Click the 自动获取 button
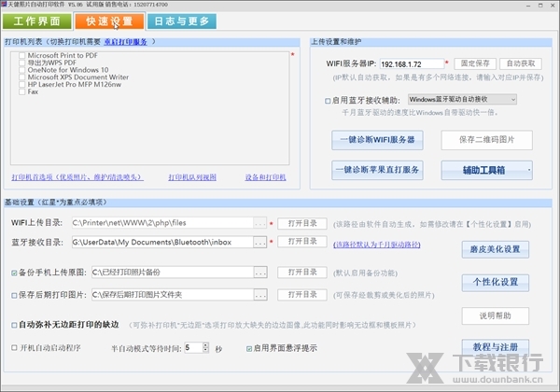The height and width of the screenshot is (392, 560). coord(521,63)
